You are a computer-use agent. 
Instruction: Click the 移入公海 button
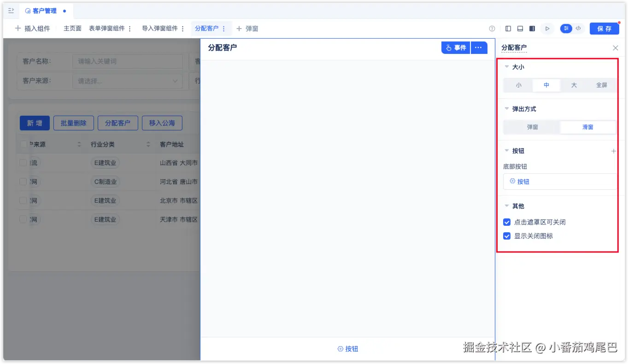(162, 123)
